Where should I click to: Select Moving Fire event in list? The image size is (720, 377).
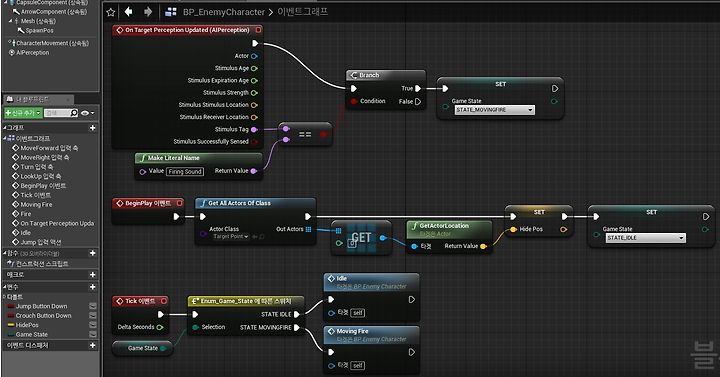click(36, 204)
